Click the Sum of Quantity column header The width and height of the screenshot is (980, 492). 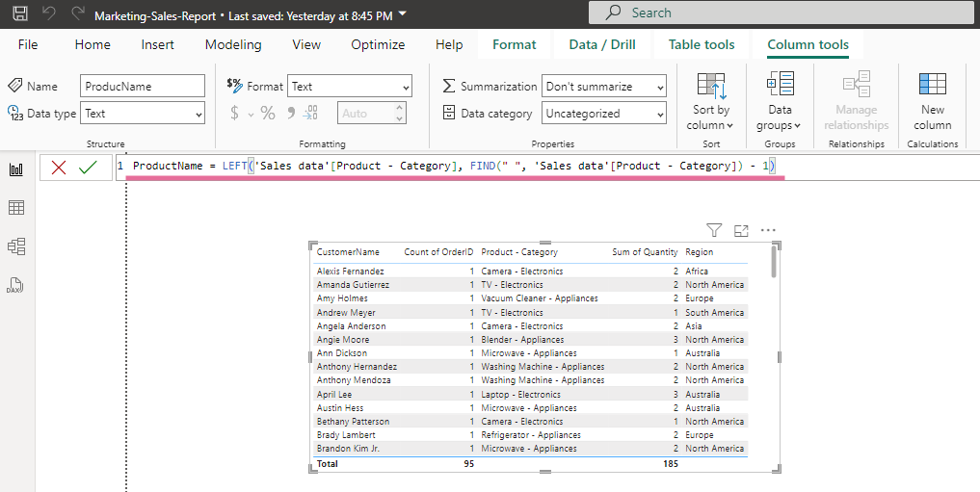click(645, 252)
